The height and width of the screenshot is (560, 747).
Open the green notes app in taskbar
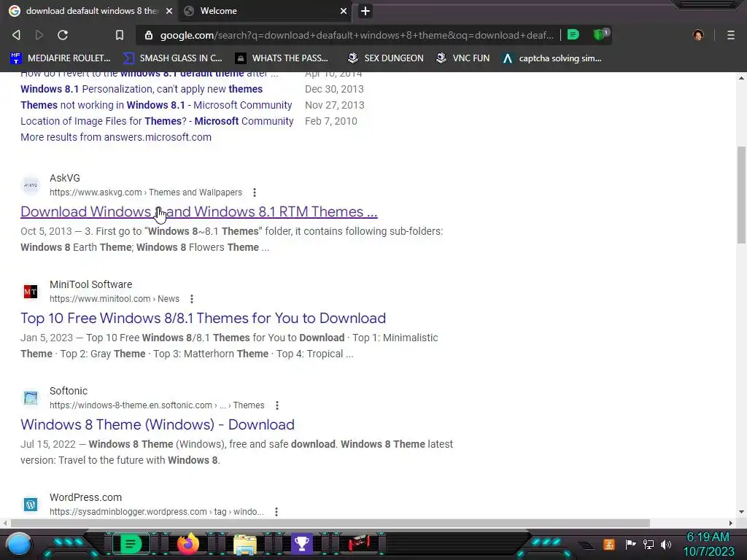click(131, 544)
